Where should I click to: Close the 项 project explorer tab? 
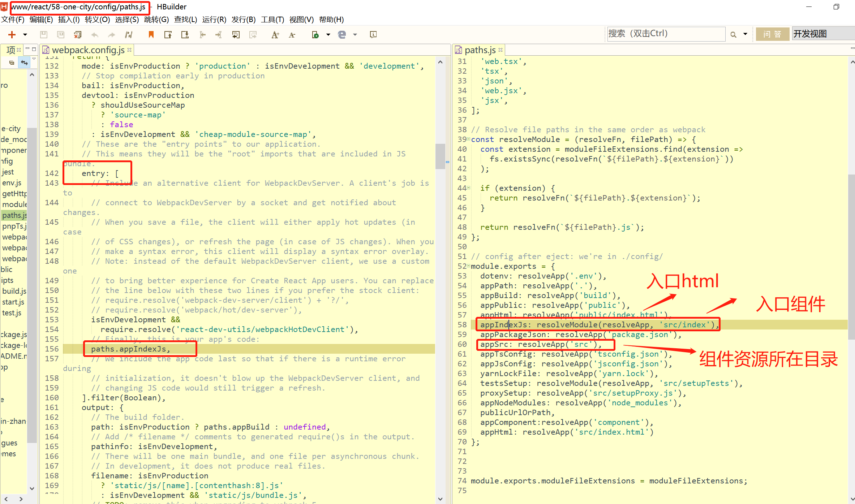(x=19, y=49)
